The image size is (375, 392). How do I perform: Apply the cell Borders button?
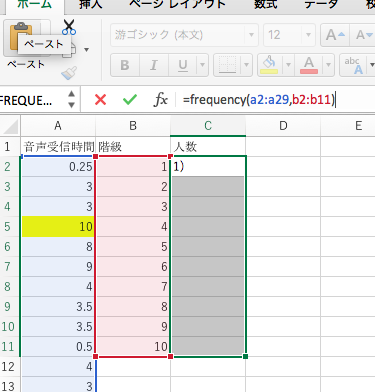(x=227, y=65)
